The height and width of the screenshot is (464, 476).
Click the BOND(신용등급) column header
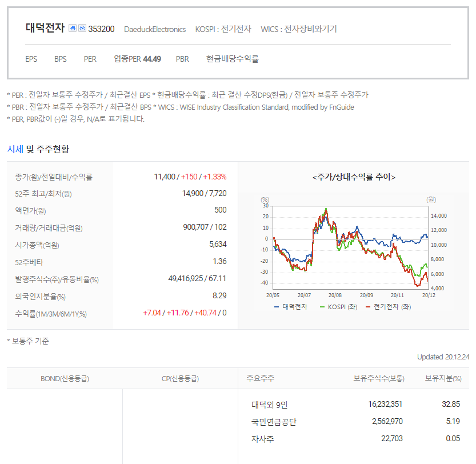point(65,379)
